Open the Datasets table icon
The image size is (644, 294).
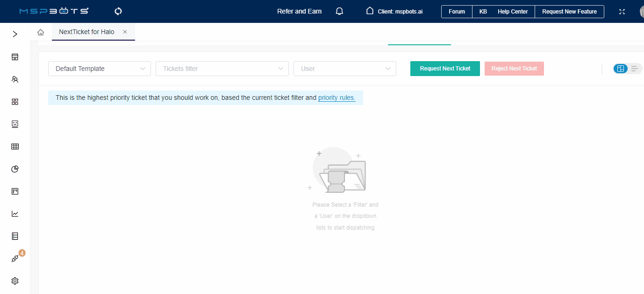tap(14, 146)
